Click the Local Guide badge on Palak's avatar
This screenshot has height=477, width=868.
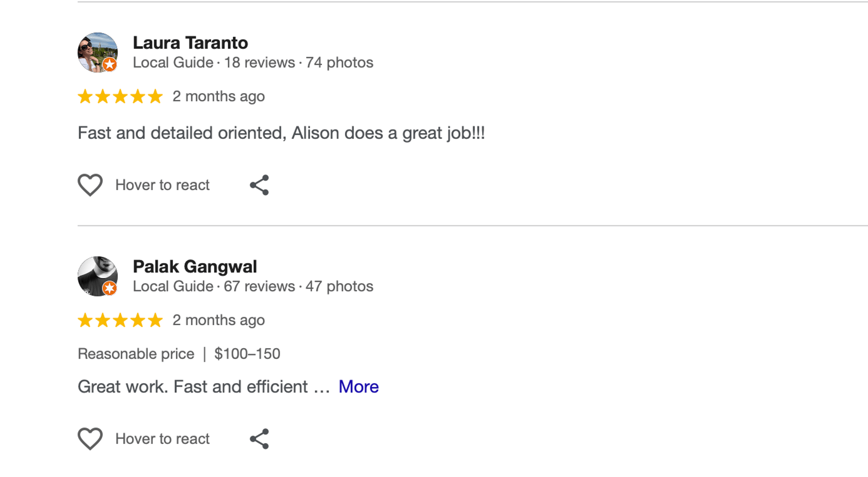point(109,288)
